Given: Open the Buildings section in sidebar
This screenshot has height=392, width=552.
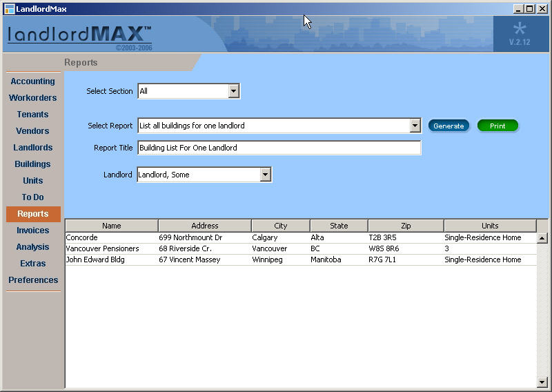Looking at the screenshot, I should pyautogui.click(x=32, y=164).
